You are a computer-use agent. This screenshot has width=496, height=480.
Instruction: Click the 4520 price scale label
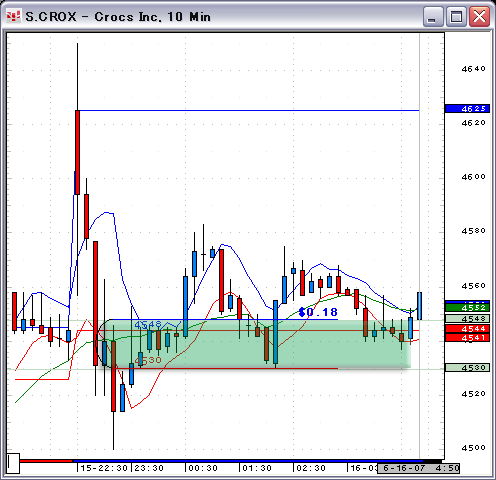coord(473,394)
